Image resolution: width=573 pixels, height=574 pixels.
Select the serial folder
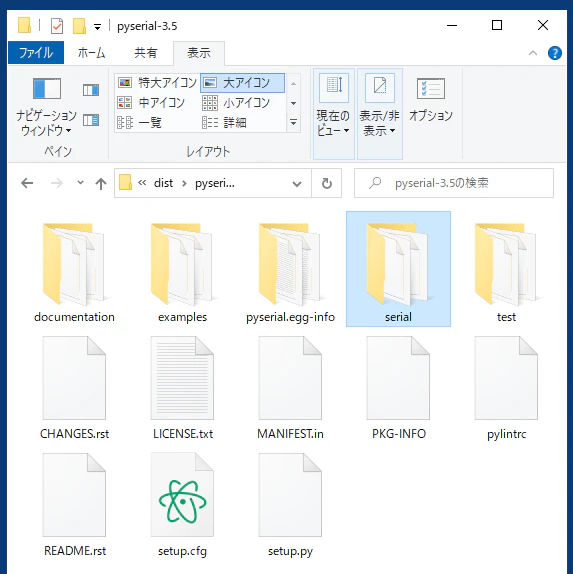[x=398, y=269]
